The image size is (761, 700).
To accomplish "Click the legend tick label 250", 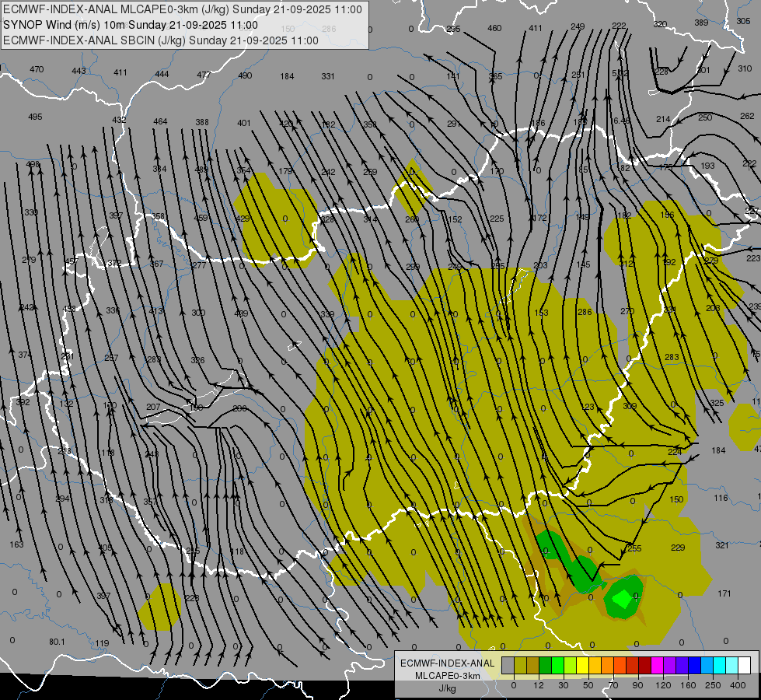I will [713, 685].
